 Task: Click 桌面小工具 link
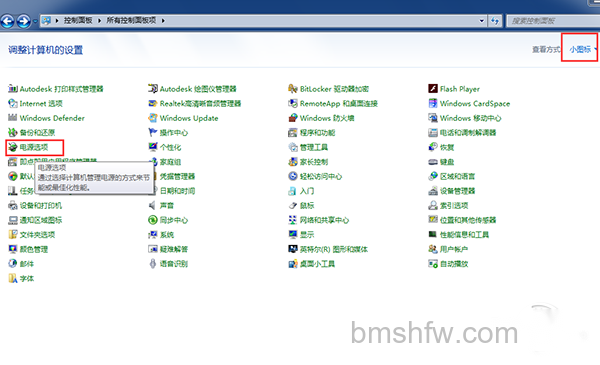pos(317,264)
